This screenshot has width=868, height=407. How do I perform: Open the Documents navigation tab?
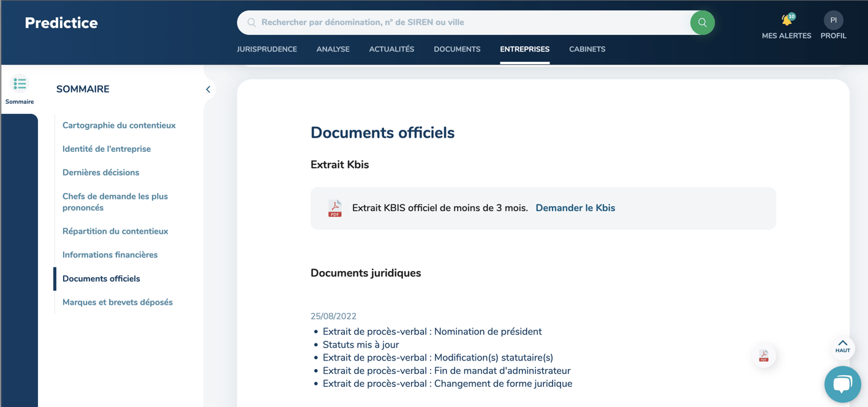[456, 49]
